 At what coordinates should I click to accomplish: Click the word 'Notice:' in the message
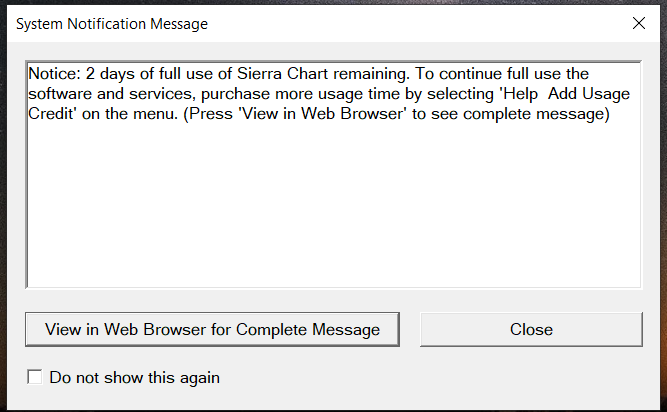(x=54, y=75)
